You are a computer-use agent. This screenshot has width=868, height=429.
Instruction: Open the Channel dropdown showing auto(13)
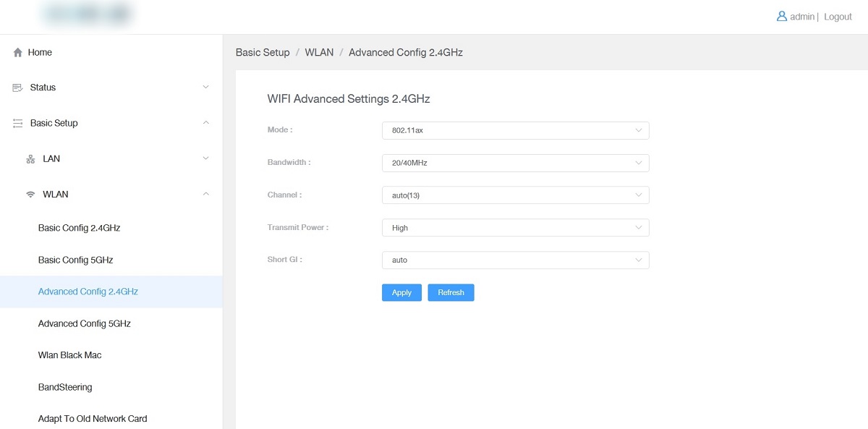pyautogui.click(x=515, y=195)
